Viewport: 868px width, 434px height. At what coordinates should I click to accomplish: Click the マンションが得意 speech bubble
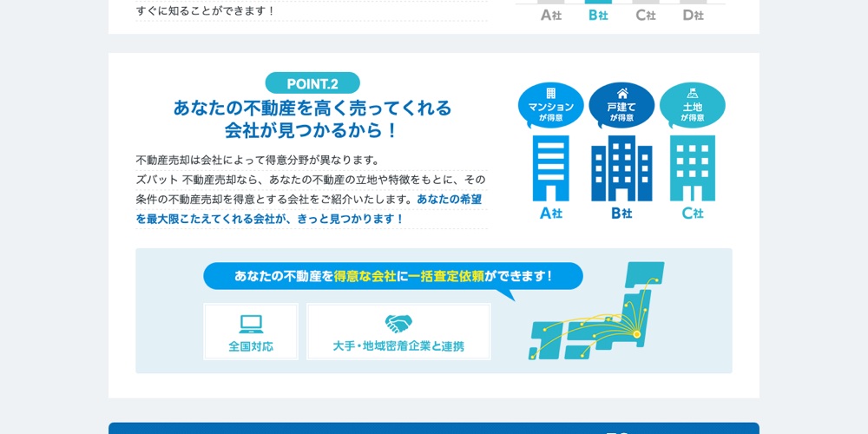[x=550, y=106]
